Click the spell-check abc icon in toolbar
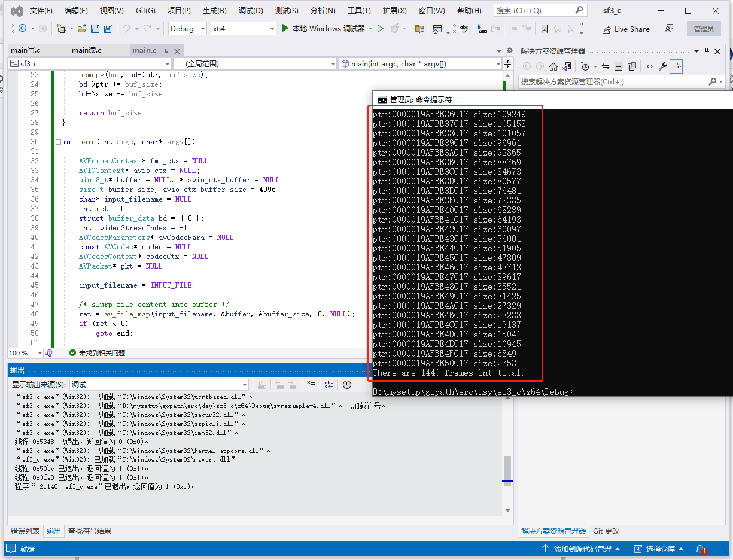733x560 pixels. (465, 28)
